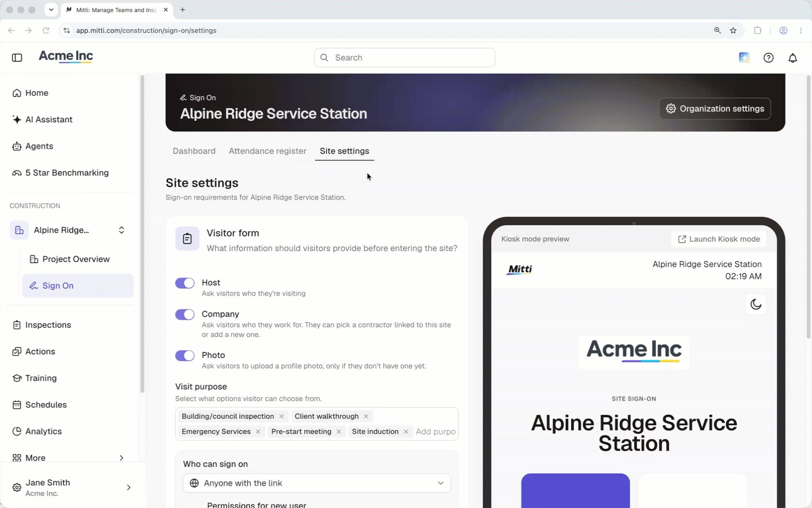This screenshot has width=812, height=508.
Task: Select Sign On in the sidebar
Action: tap(77, 286)
